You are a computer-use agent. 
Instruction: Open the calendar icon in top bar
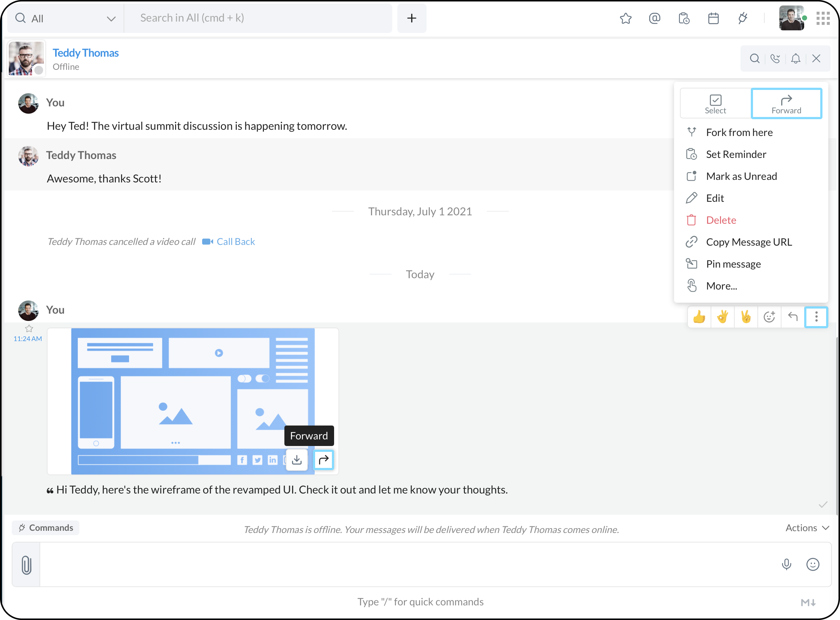click(713, 18)
